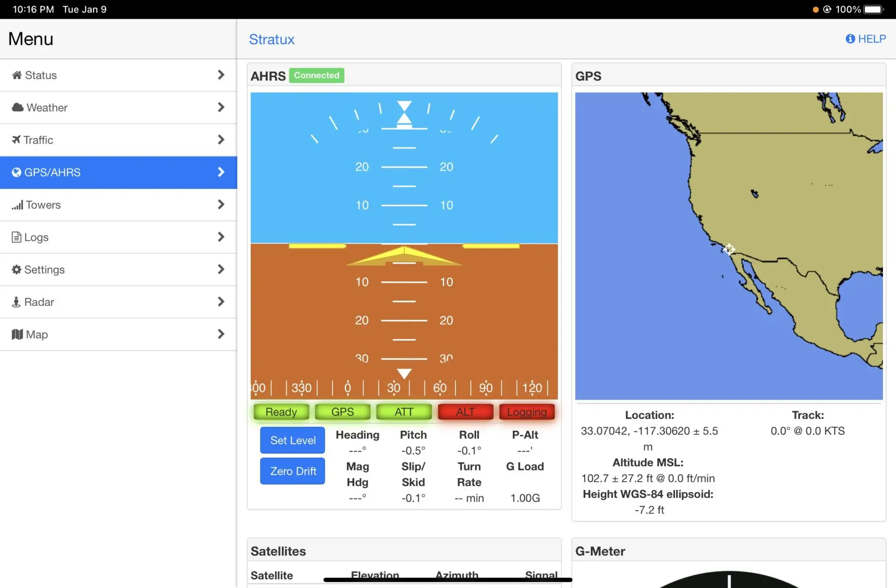Click the Slip/Skid value -0.1°
Image resolution: width=896 pixels, height=588 pixels.
tap(413, 498)
